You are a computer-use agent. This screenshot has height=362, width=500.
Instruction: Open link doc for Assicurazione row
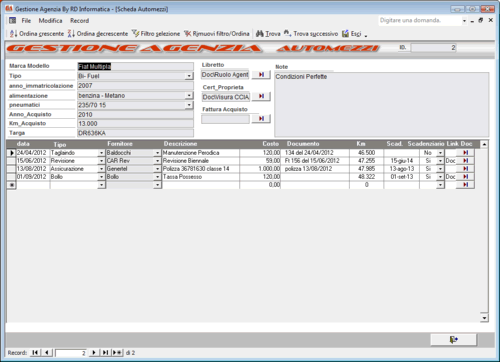point(465,169)
